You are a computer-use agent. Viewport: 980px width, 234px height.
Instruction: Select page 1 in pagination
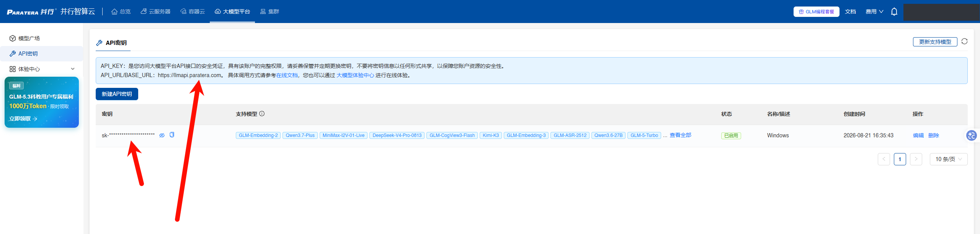tap(900, 159)
